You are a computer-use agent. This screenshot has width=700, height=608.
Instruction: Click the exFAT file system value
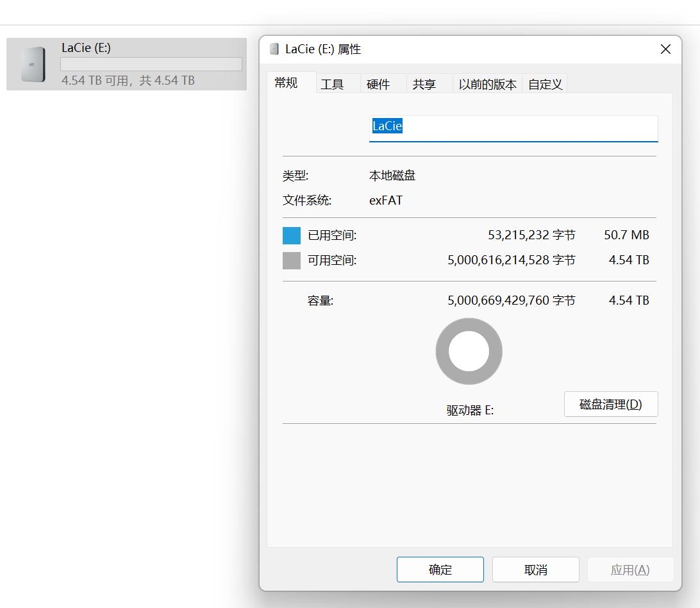point(387,200)
